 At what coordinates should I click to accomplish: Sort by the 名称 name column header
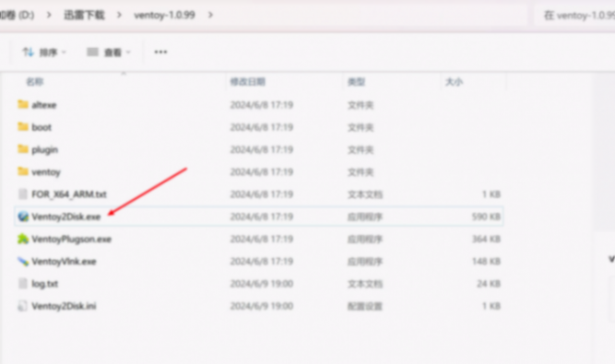[35, 81]
